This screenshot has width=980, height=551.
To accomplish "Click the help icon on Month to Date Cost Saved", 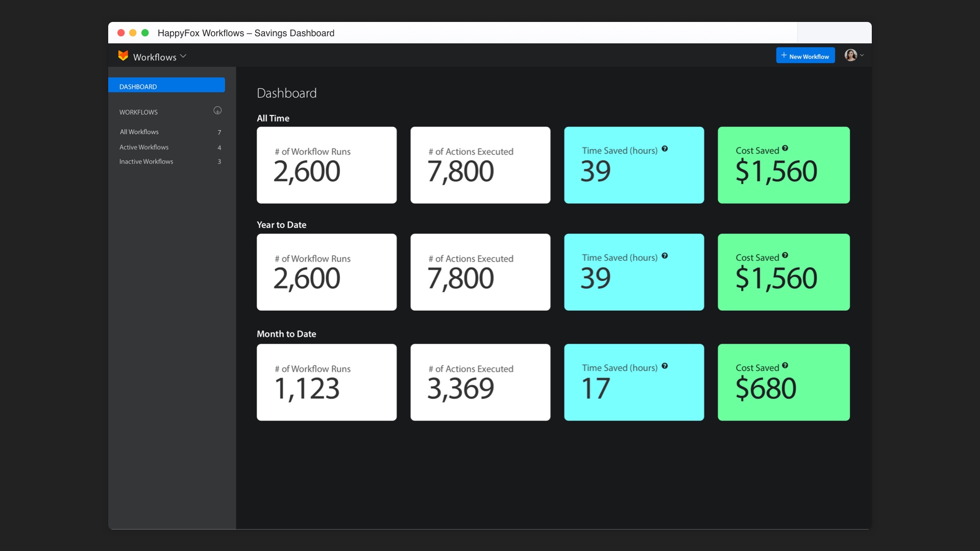I will coord(785,366).
